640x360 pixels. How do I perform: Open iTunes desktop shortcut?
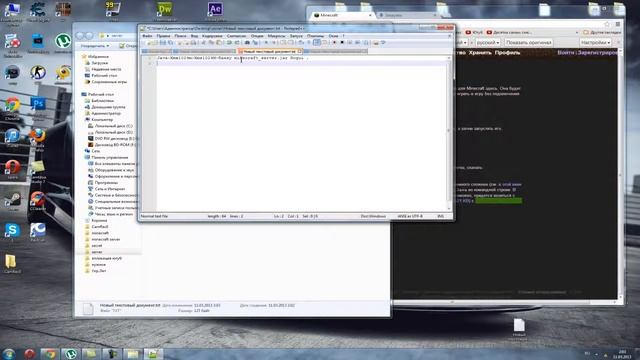[12, 137]
